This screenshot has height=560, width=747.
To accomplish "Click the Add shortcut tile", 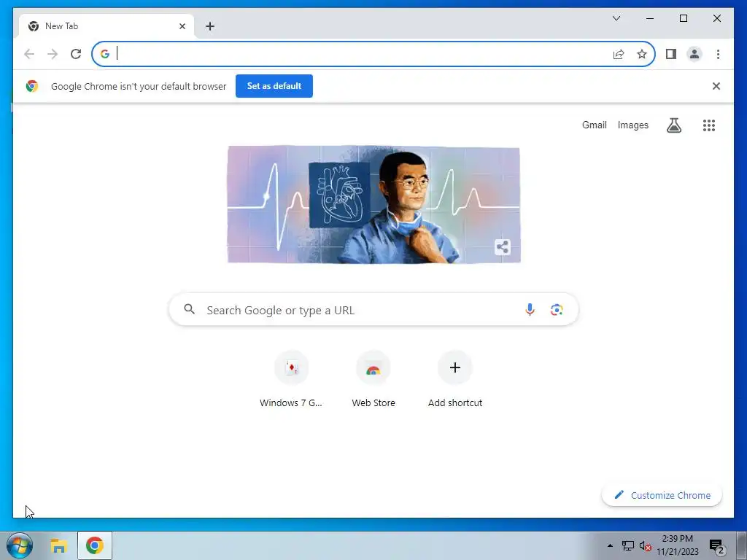I will (455, 379).
